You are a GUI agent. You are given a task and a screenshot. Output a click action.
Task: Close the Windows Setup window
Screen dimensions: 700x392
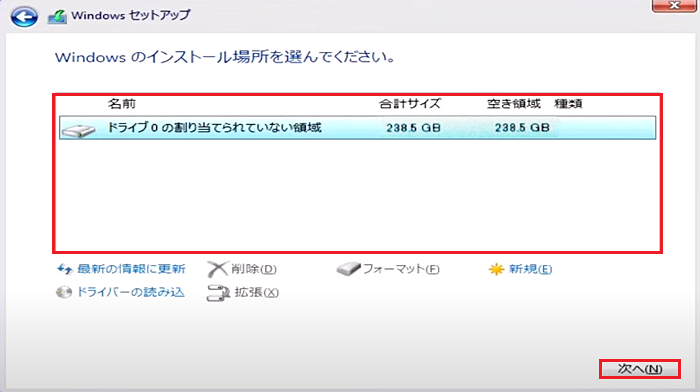point(674,6)
